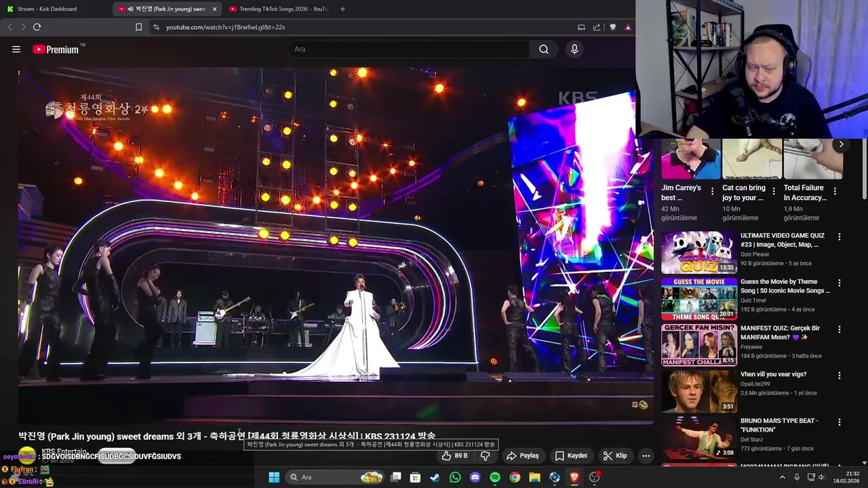Save the video with Kaydet
This screenshot has width=868, height=488.
coord(572,456)
